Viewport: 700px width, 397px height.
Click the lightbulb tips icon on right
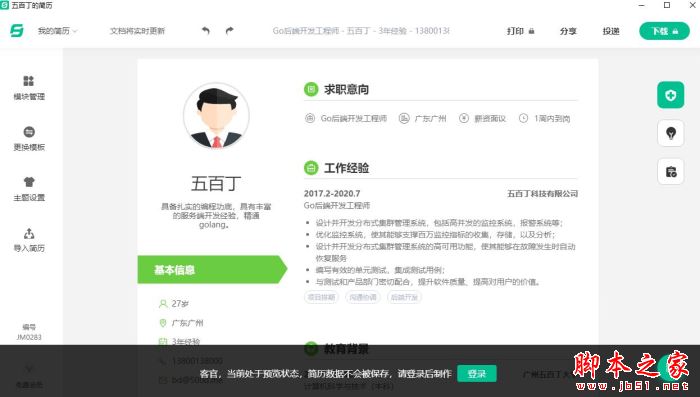pos(671,133)
